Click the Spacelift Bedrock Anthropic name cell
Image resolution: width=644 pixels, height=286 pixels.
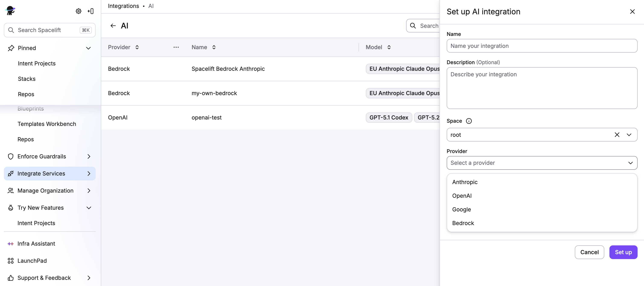click(228, 69)
